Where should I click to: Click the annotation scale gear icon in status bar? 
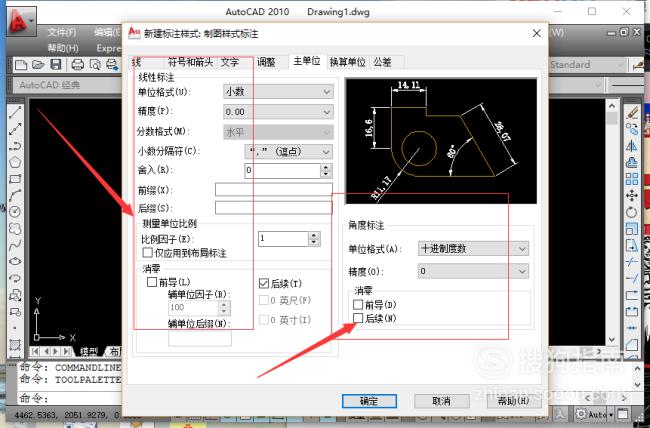click(581, 414)
